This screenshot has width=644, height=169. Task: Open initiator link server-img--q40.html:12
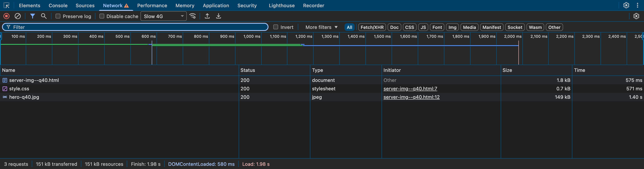point(412,97)
